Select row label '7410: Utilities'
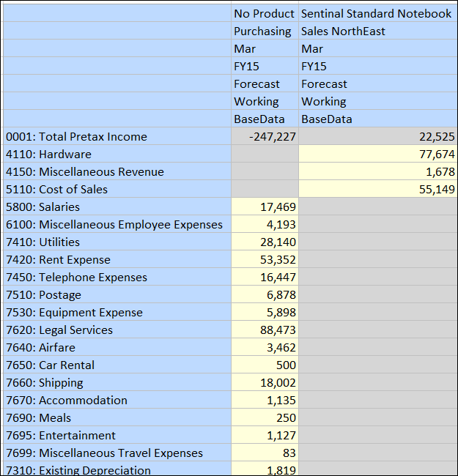The height and width of the screenshot is (476, 458). coord(117,242)
